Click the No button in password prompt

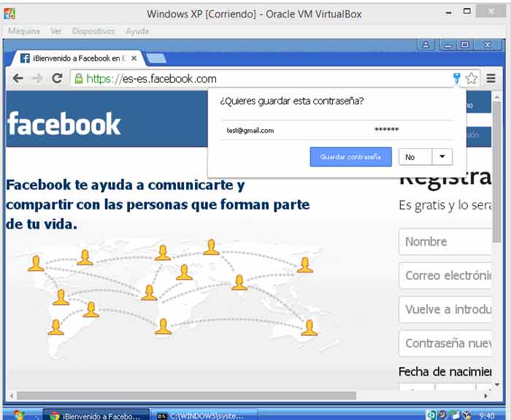click(x=414, y=157)
